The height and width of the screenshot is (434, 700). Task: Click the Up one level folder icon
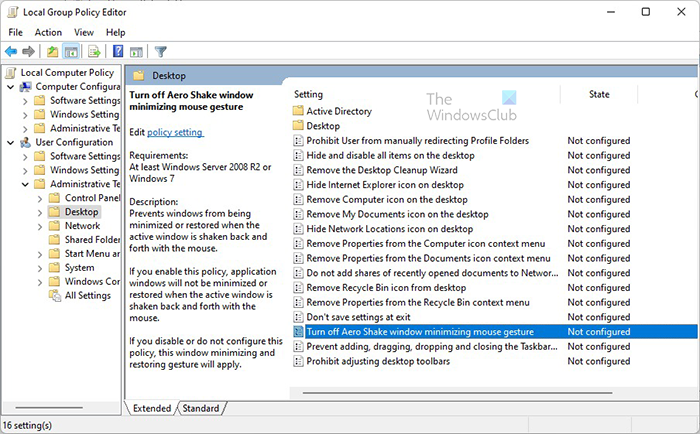(x=53, y=52)
